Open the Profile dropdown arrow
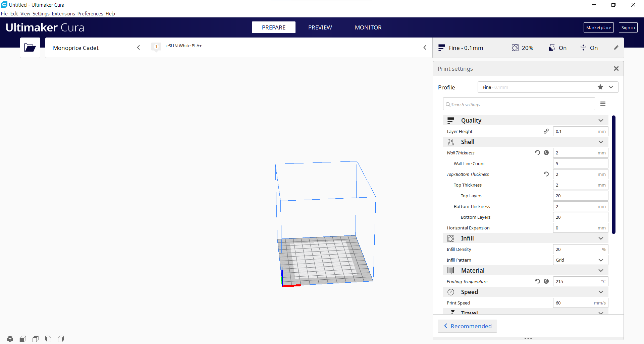 click(x=611, y=87)
